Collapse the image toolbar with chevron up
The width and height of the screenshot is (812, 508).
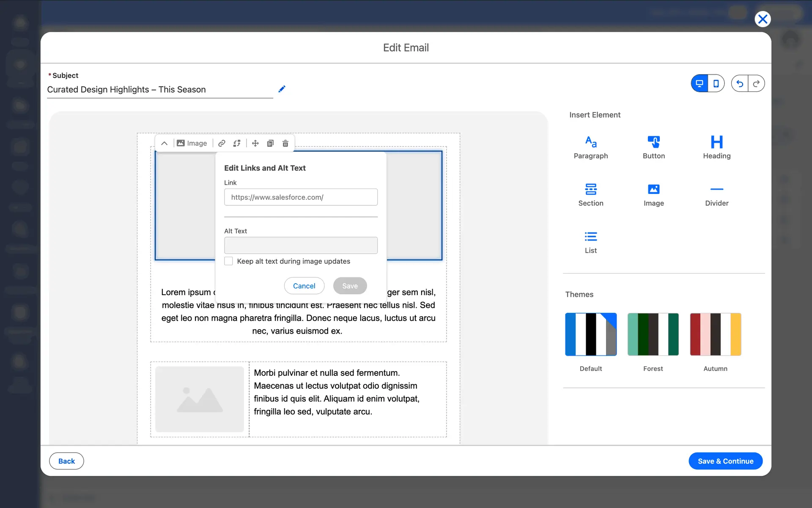point(165,143)
